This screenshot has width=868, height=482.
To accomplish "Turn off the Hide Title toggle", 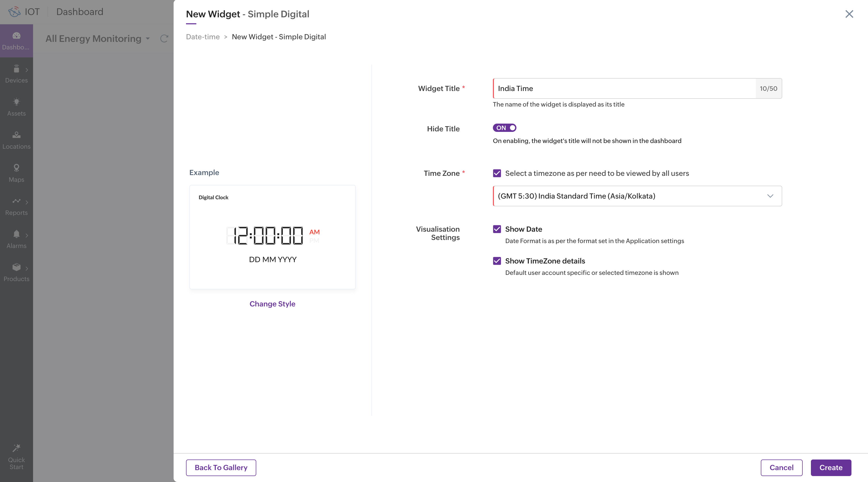I will point(504,128).
